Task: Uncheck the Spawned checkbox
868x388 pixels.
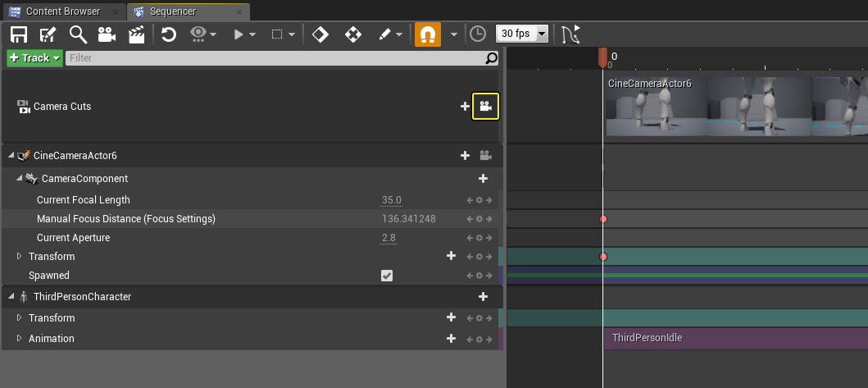Action: coord(387,276)
